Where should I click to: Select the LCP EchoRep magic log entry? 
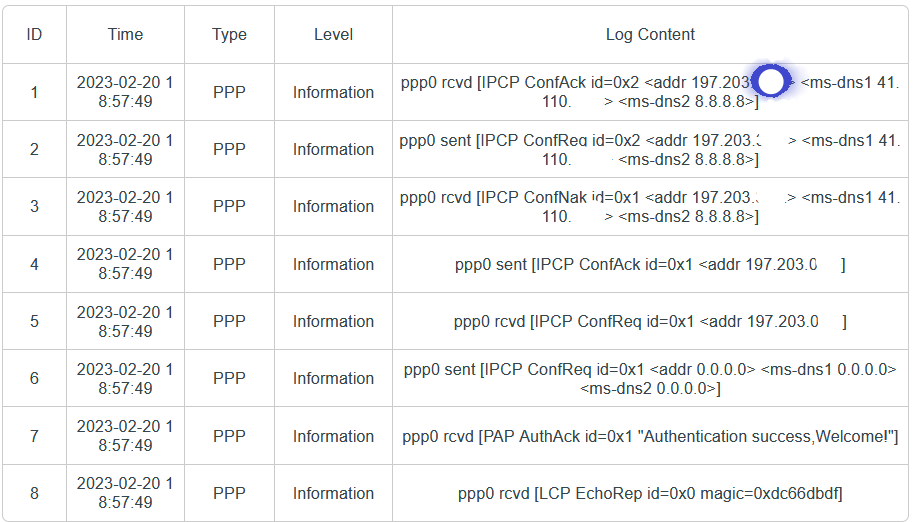click(650, 493)
